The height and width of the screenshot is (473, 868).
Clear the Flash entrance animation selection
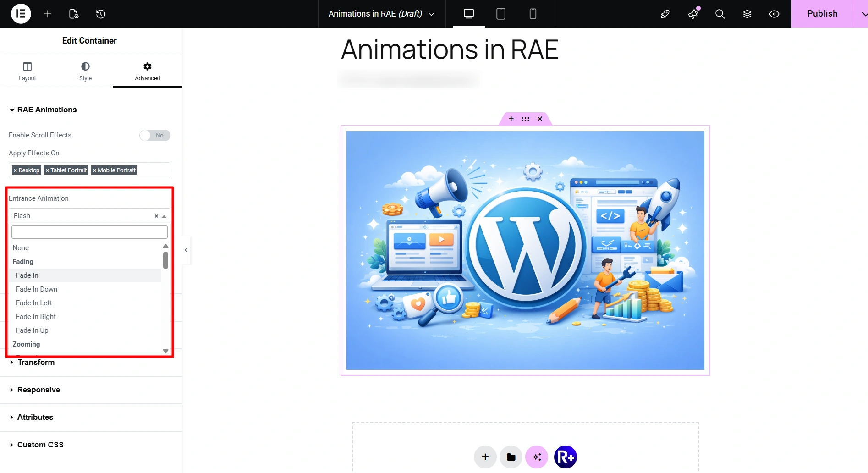click(x=156, y=216)
